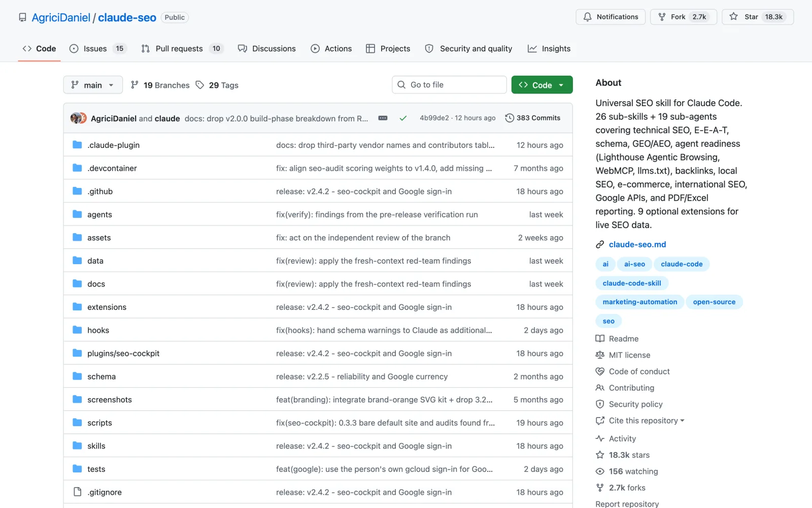This screenshot has width=812, height=508.
Task: Open the schema release v2.2.5 commit message
Action: [362, 376]
